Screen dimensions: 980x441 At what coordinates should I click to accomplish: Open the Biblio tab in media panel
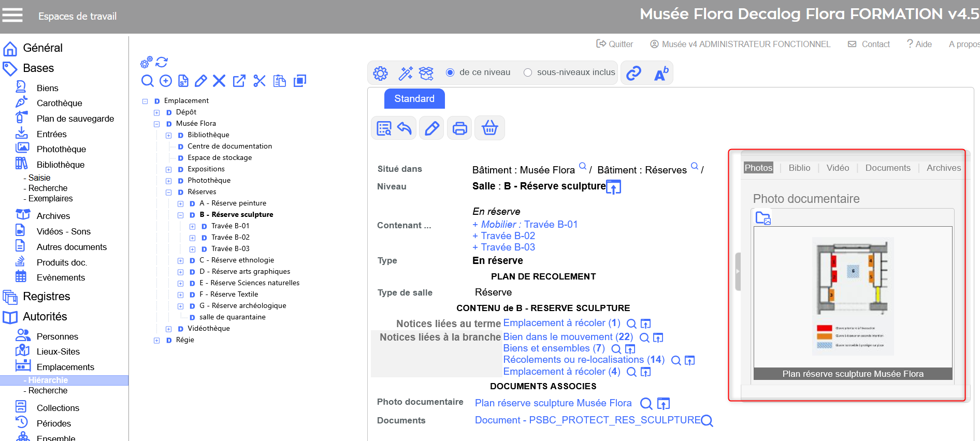coord(799,168)
